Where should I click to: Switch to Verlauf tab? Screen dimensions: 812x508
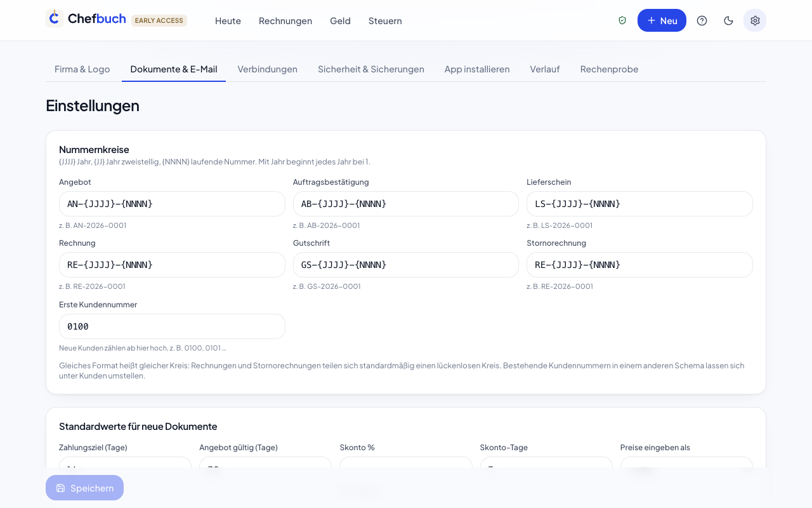pyautogui.click(x=545, y=69)
